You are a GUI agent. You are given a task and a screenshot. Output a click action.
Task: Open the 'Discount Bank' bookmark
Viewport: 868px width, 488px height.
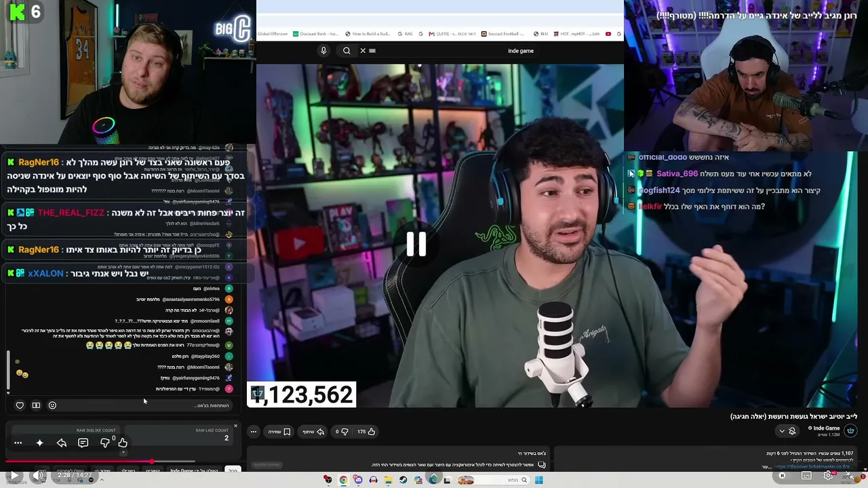[x=315, y=34]
